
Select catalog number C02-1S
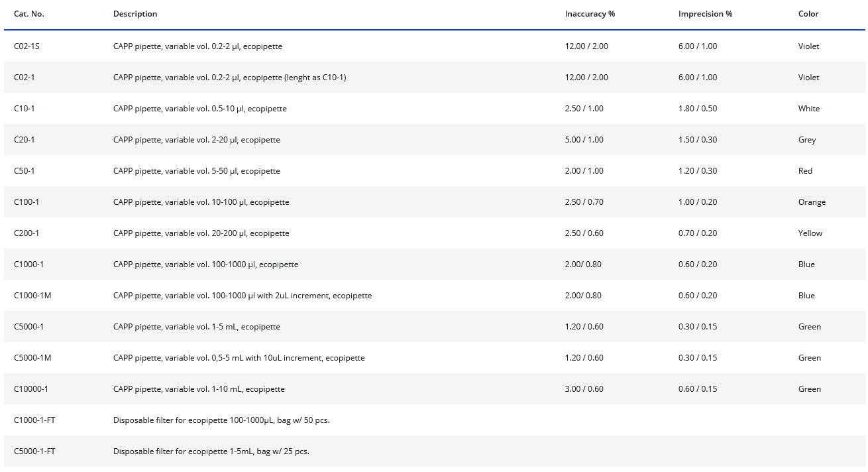(x=27, y=46)
